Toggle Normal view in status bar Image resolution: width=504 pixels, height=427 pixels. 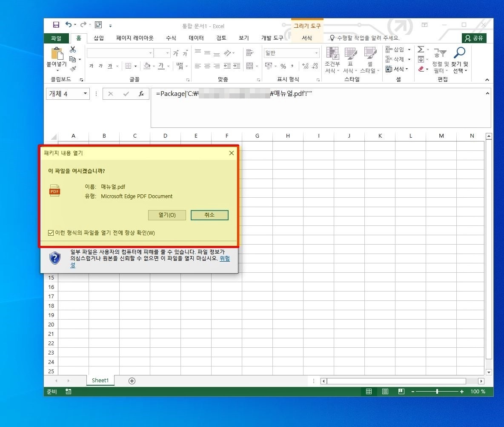pyautogui.click(x=369, y=391)
